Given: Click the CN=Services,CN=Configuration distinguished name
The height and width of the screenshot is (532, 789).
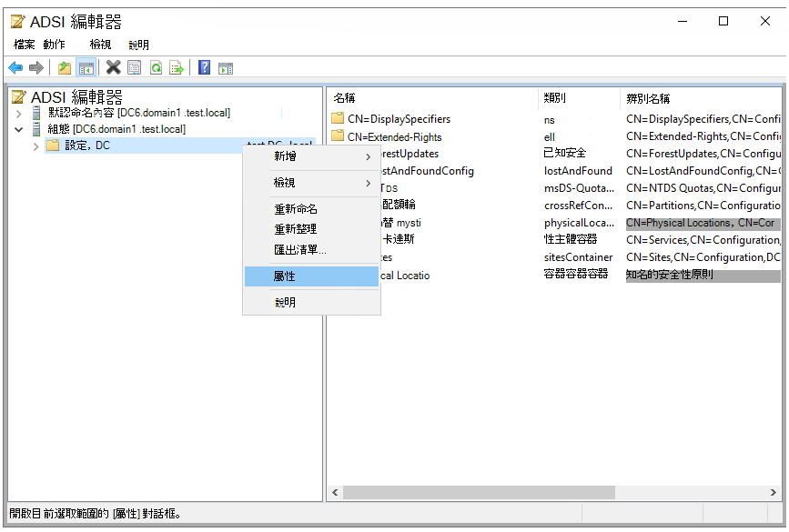Looking at the screenshot, I should [x=703, y=240].
